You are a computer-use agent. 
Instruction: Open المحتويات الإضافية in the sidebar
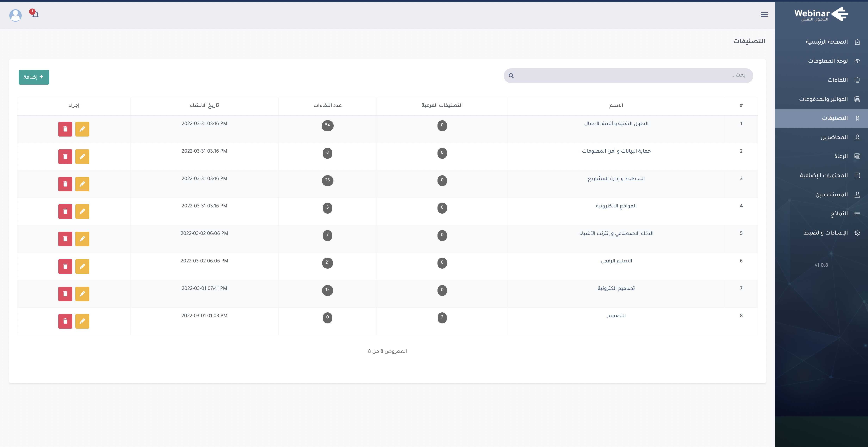821,175
